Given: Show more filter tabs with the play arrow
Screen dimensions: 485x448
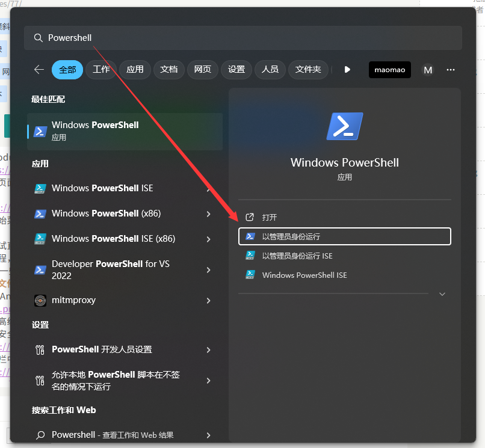Looking at the screenshot, I should pyautogui.click(x=347, y=70).
